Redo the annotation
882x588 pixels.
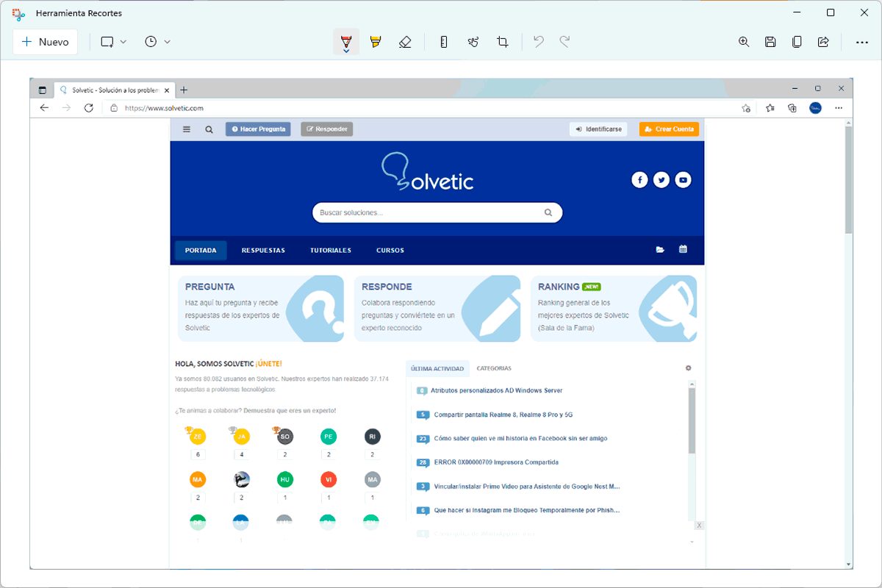click(x=564, y=42)
